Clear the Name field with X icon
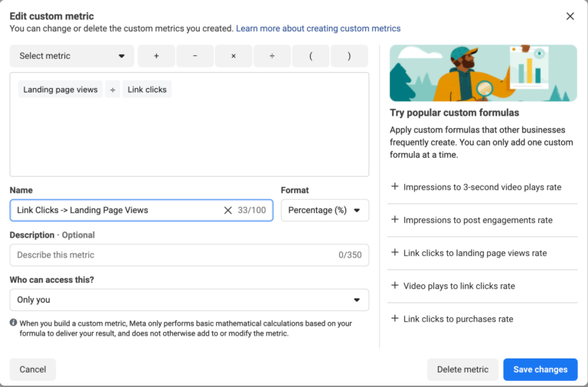Image resolution: width=588 pixels, height=387 pixels. 227,210
